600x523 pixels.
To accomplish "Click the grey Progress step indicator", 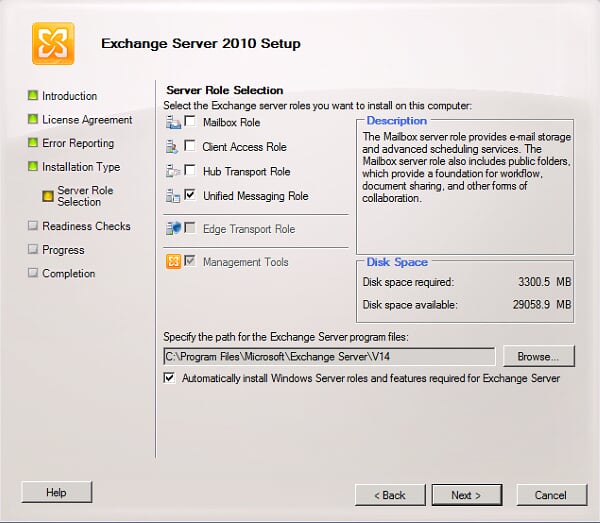I will [33, 249].
